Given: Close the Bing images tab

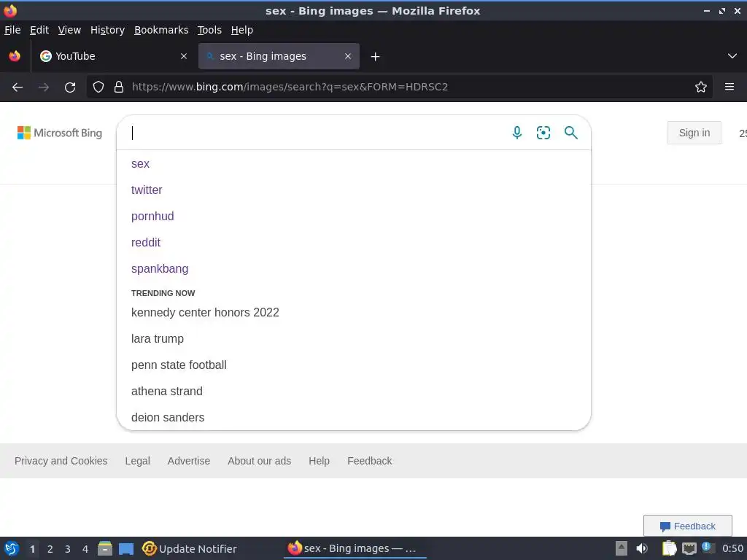Looking at the screenshot, I should 348,56.
